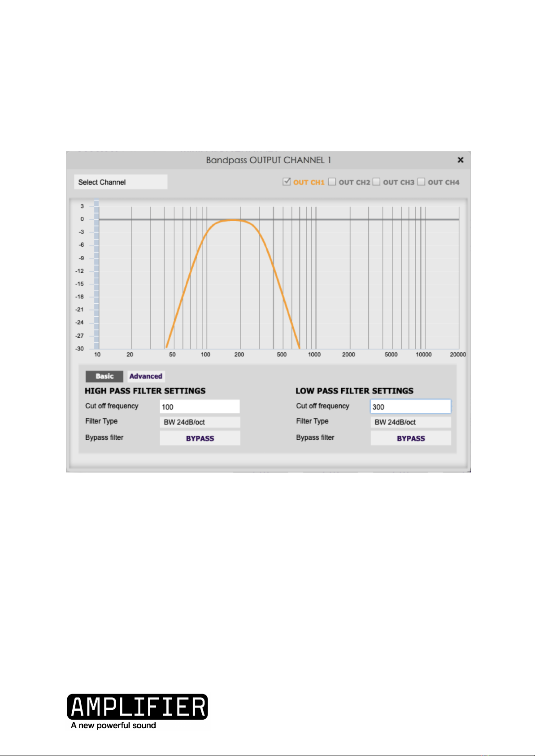The width and height of the screenshot is (535, 756).
Task: Click the LOW PASS FILTER SETTINGS heading
Action: coord(354,391)
